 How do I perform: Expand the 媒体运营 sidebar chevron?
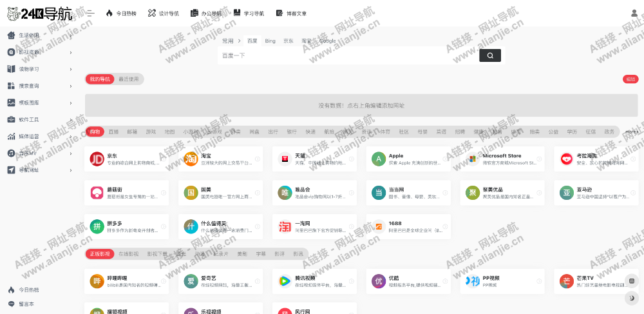tap(71, 137)
